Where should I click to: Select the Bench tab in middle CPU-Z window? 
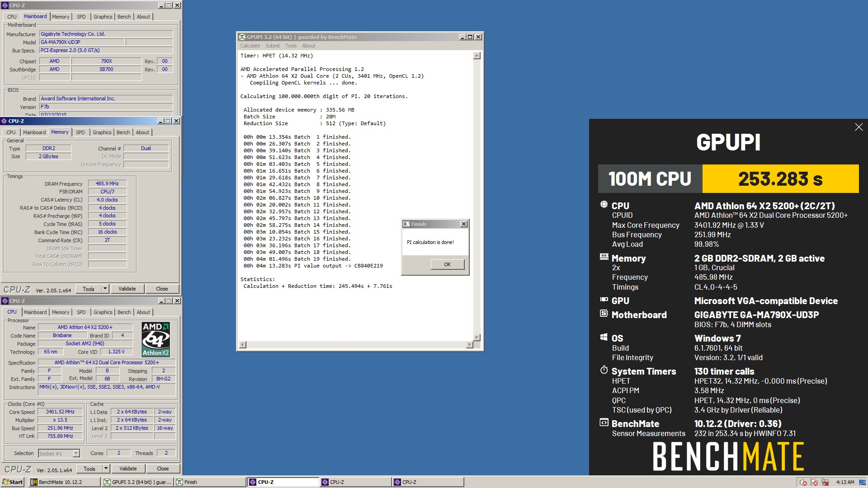123,132
